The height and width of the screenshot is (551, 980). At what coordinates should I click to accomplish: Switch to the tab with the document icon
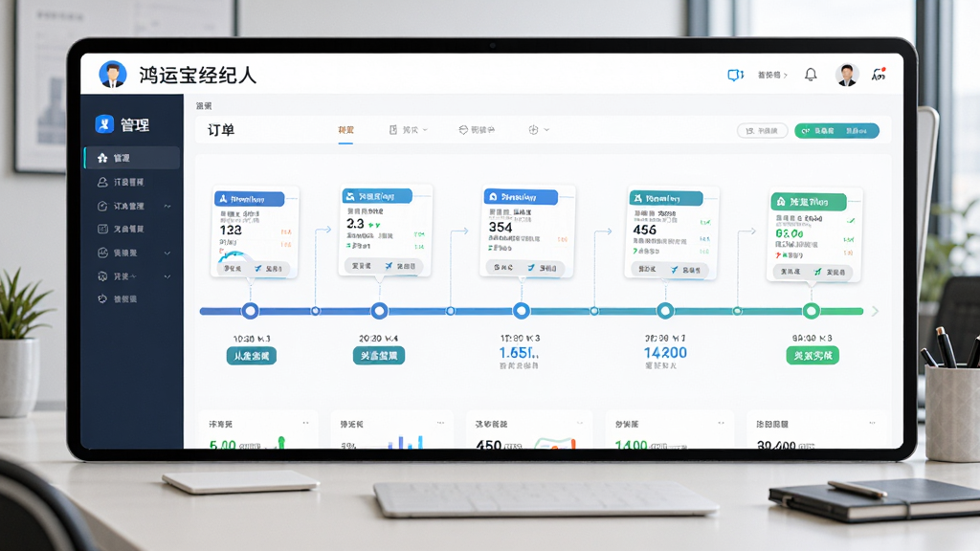[408, 130]
